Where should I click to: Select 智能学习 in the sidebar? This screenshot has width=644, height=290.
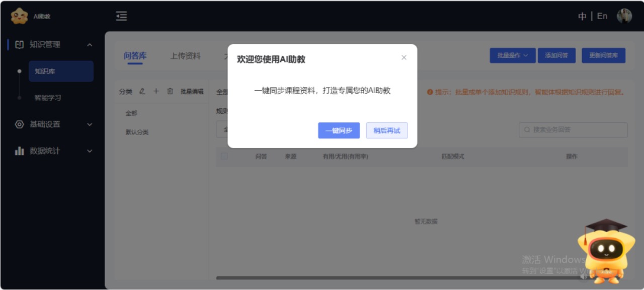point(48,98)
